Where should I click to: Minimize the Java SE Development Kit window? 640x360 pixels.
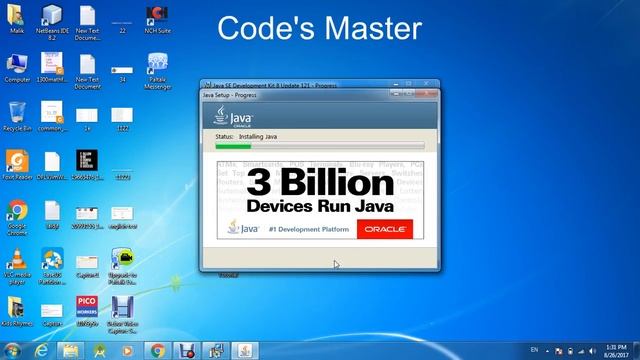point(396,84)
